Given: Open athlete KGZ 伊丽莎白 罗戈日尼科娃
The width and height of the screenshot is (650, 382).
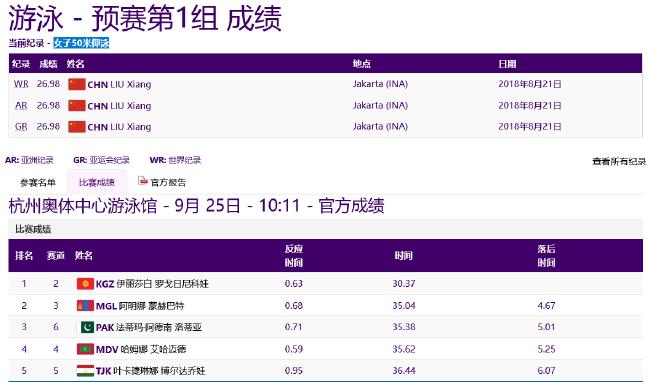Looking at the screenshot, I should tap(152, 284).
